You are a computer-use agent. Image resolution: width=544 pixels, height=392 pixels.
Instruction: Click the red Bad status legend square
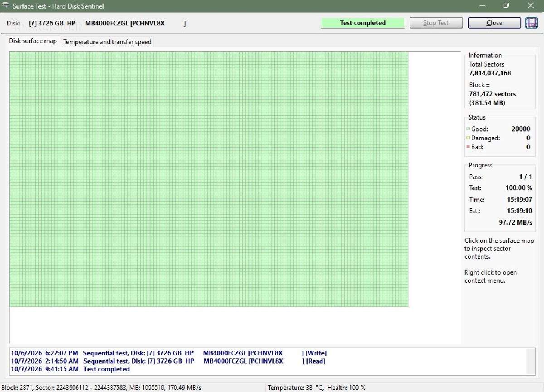click(x=468, y=147)
